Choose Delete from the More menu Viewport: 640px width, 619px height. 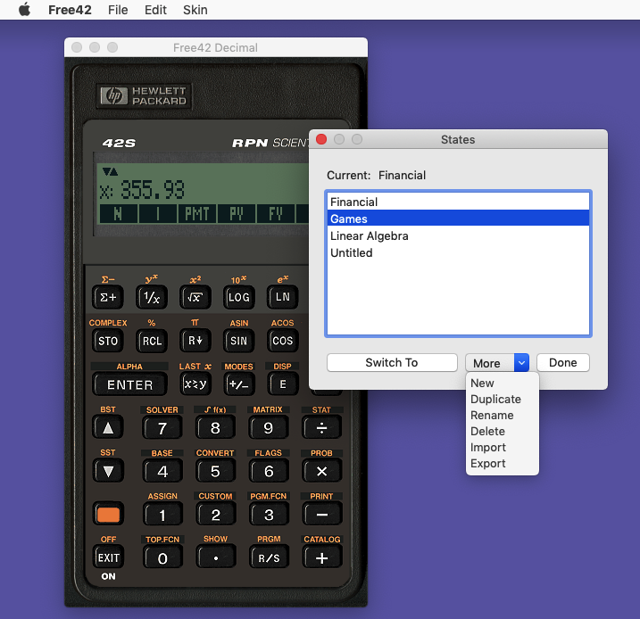502,431
